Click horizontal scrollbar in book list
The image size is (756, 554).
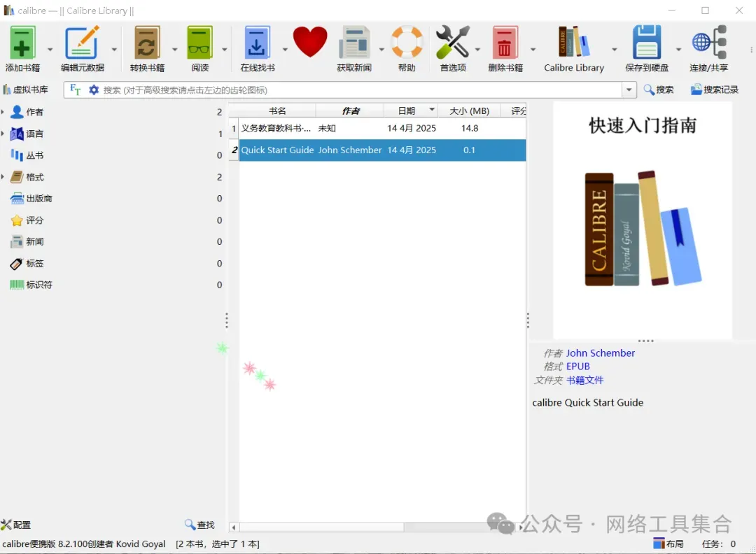coord(321,527)
